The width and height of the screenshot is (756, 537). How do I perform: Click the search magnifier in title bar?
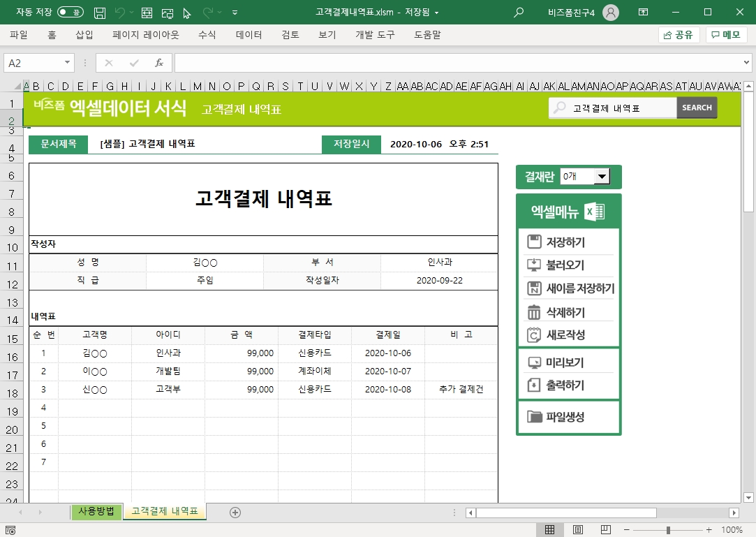click(x=519, y=13)
